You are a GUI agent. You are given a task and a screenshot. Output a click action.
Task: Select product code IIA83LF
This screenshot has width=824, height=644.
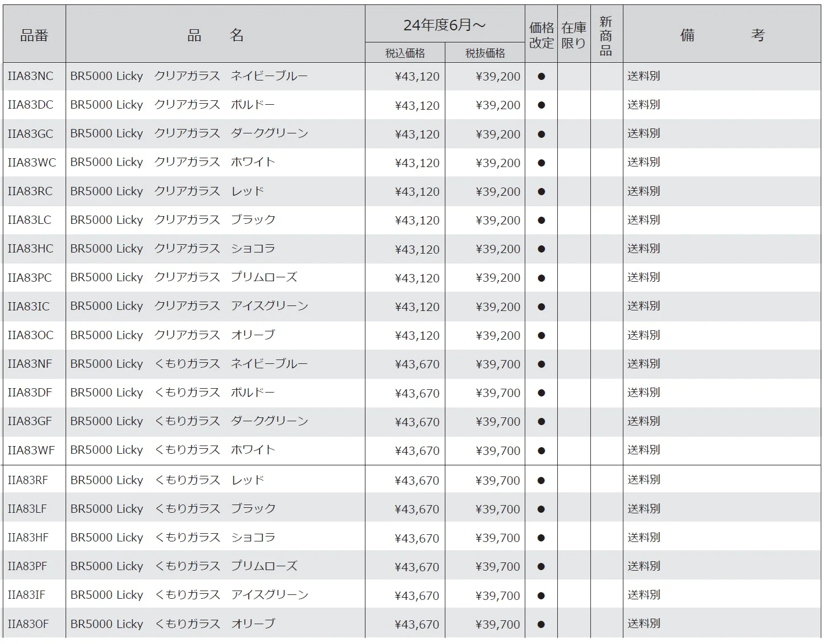point(27,508)
